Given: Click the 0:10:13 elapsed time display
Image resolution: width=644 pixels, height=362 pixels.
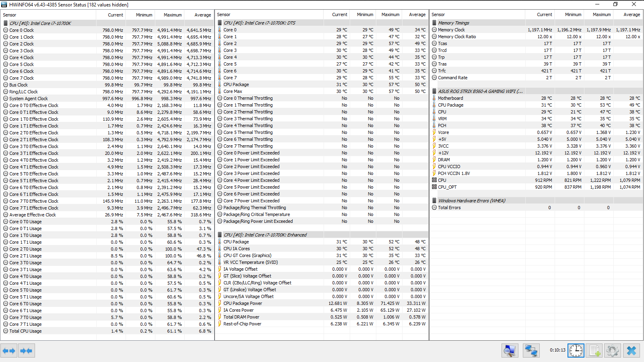Looking at the screenshot, I should [x=557, y=350].
